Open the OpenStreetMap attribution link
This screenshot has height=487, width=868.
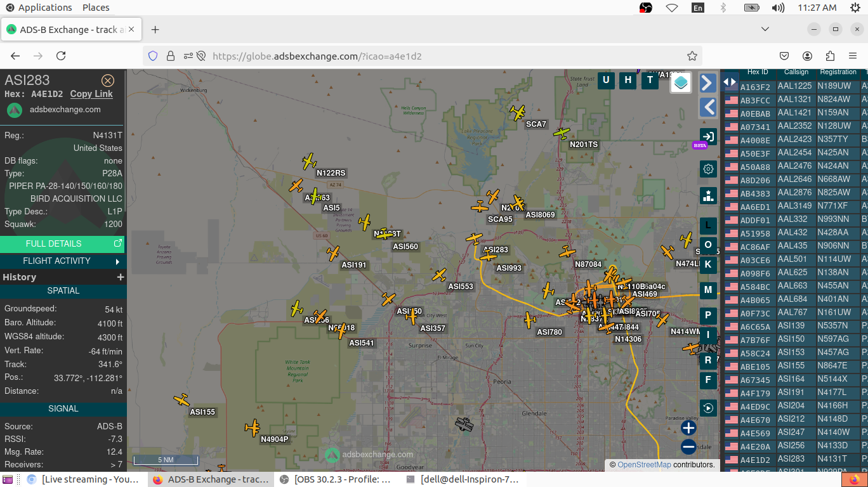(x=644, y=465)
